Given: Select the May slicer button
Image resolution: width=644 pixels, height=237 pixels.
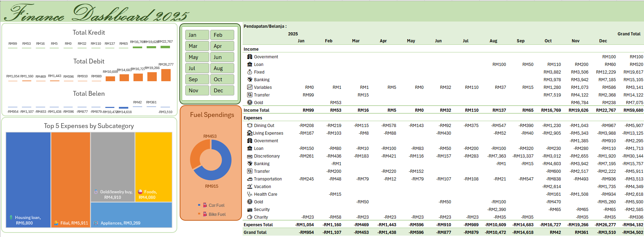Looking at the screenshot, I should coord(197,57).
